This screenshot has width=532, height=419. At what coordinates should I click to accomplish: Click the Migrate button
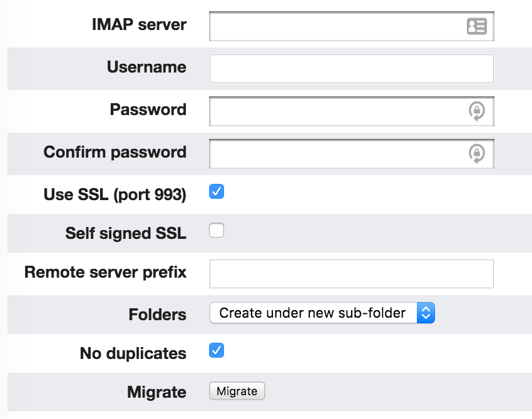tap(237, 391)
